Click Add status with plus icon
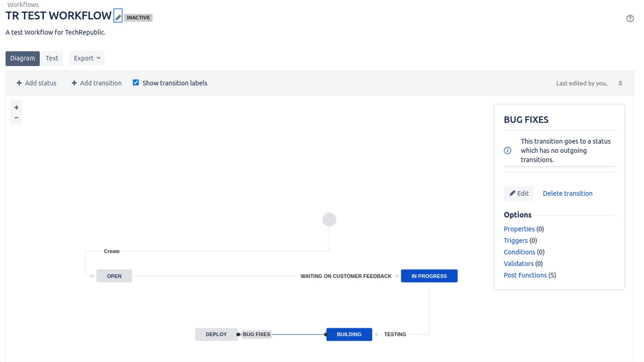 click(36, 83)
